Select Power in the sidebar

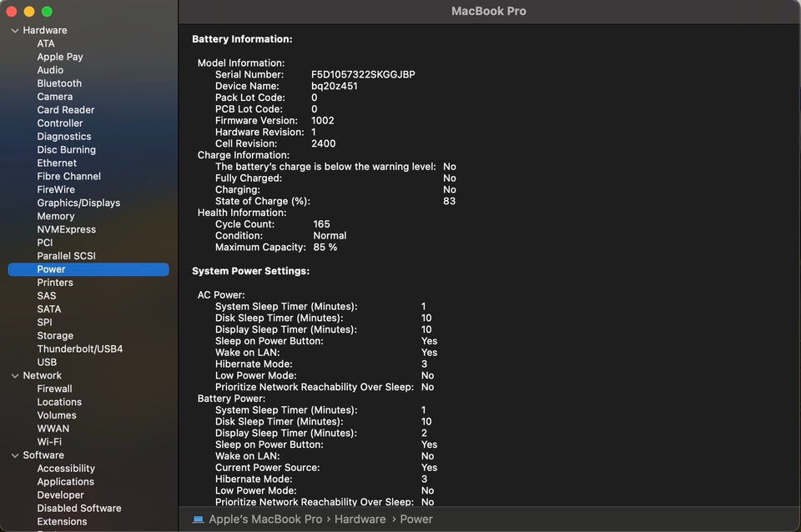click(x=51, y=269)
